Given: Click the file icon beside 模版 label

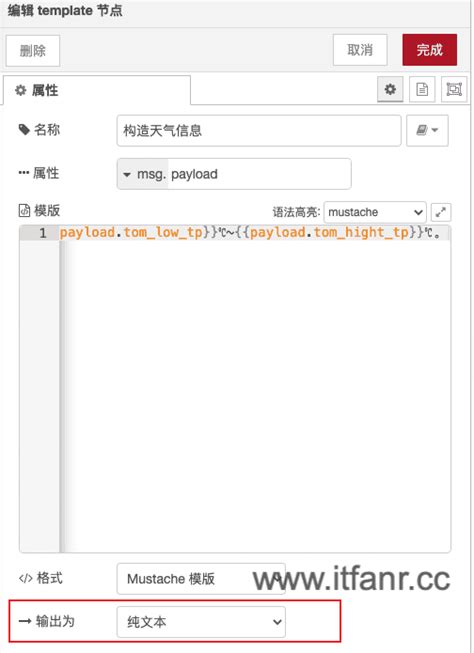Looking at the screenshot, I should (x=24, y=211).
